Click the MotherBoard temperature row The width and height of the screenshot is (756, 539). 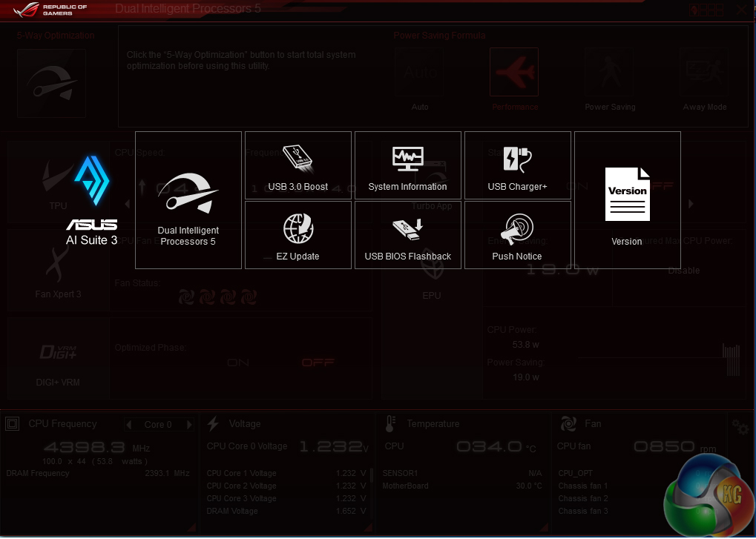click(462, 486)
